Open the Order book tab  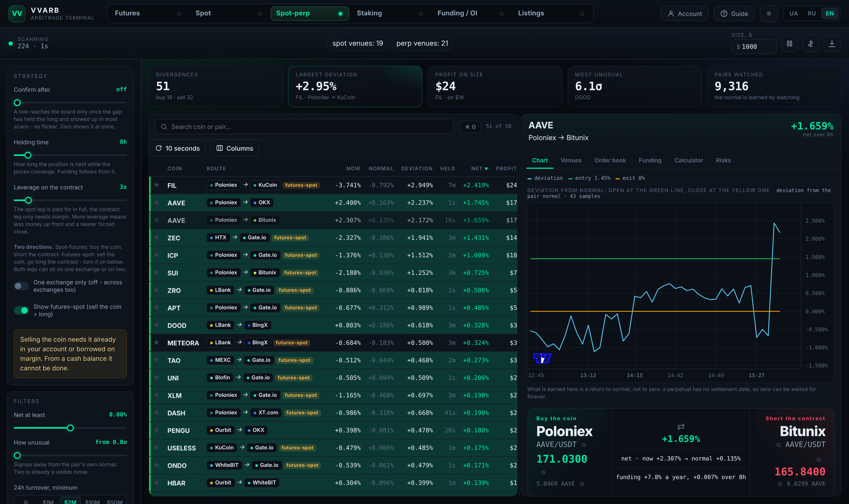(x=610, y=160)
